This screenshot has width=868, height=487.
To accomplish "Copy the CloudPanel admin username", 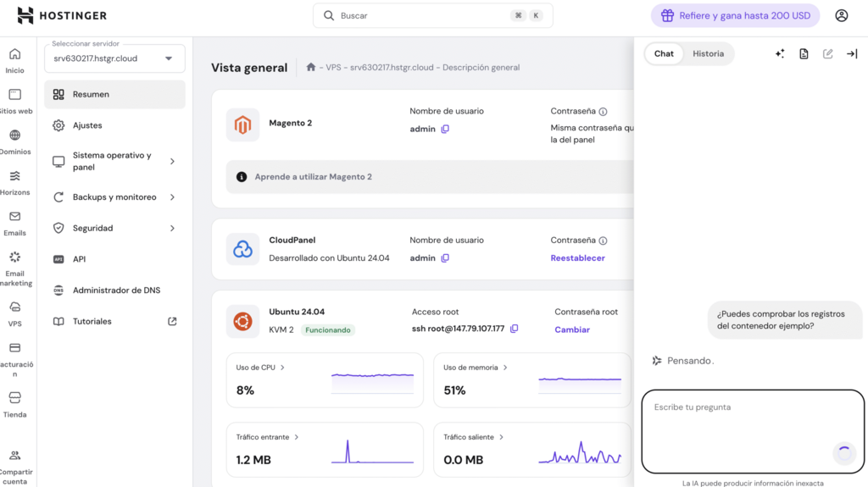I will pyautogui.click(x=445, y=257).
